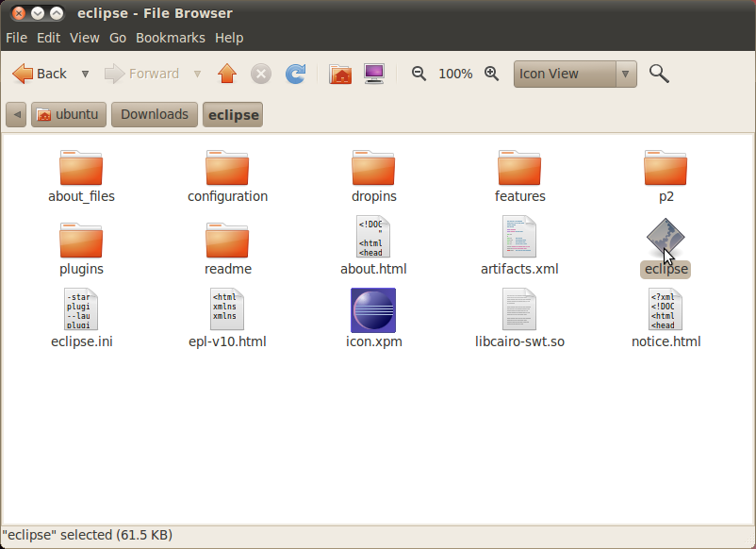Open Search with the magnifying glass icon
756x549 pixels.
659,74
